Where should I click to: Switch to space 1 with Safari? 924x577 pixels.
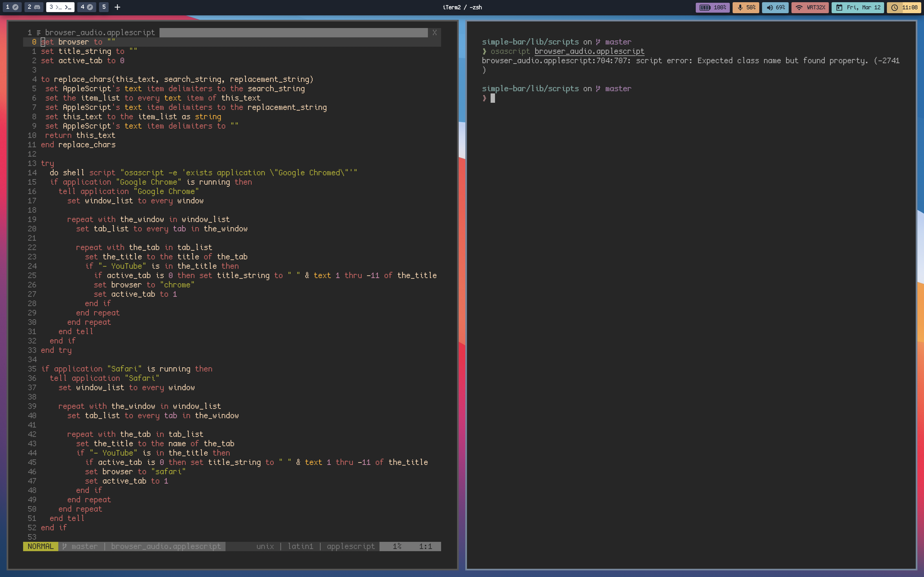tap(12, 7)
